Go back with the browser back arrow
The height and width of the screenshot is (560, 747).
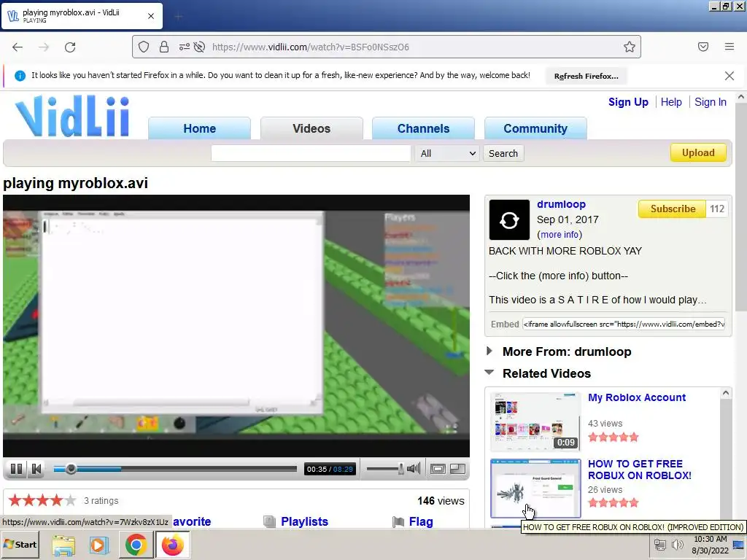(18, 47)
